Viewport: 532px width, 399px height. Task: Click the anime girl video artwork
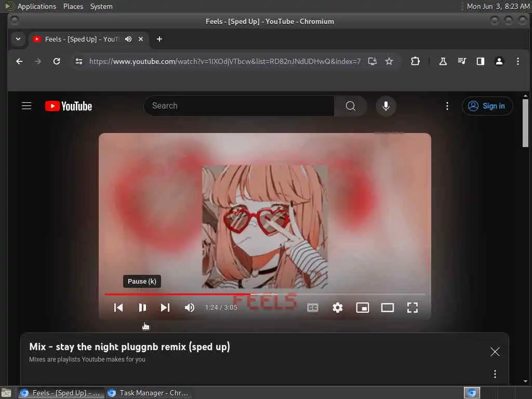[264, 227]
